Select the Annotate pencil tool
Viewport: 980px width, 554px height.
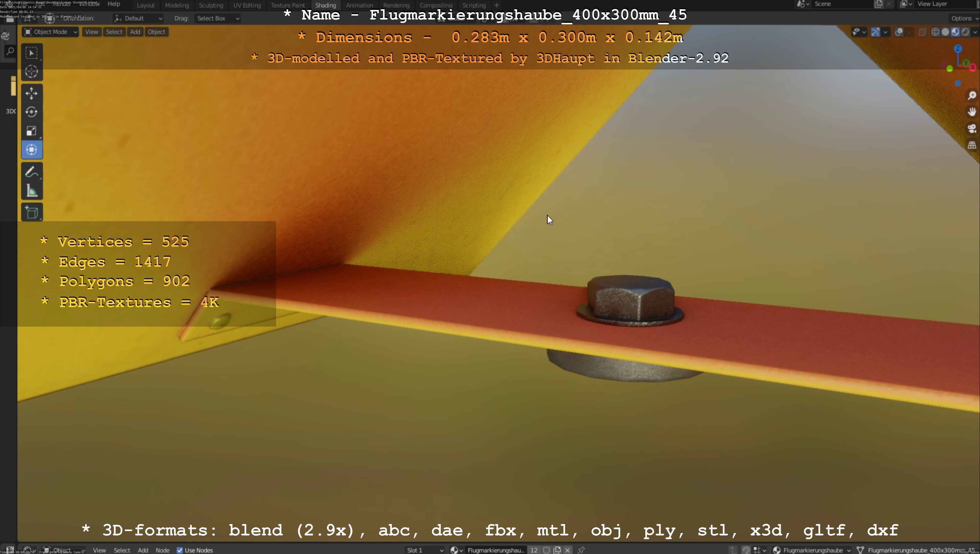(x=32, y=172)
